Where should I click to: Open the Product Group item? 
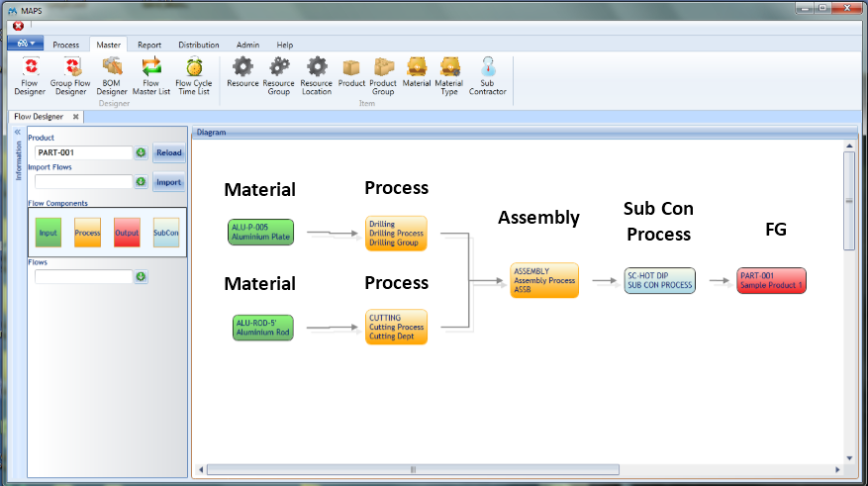[x=383, y=76]
